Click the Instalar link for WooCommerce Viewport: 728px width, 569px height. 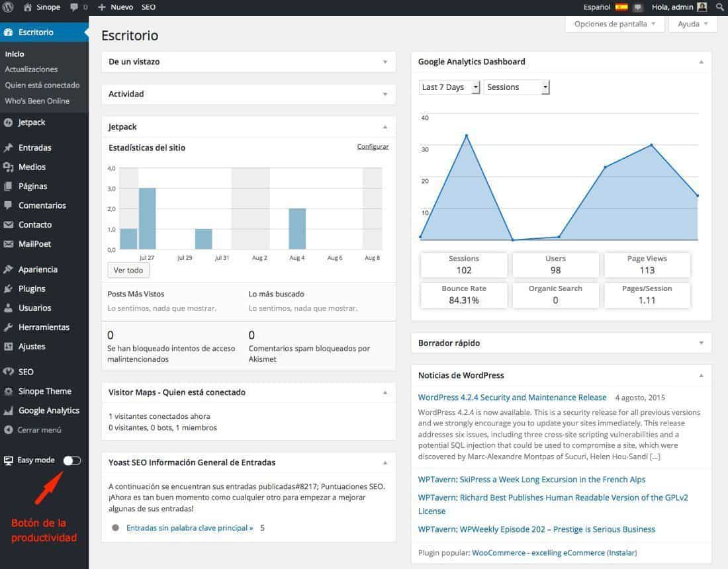[x=621, y=552]
